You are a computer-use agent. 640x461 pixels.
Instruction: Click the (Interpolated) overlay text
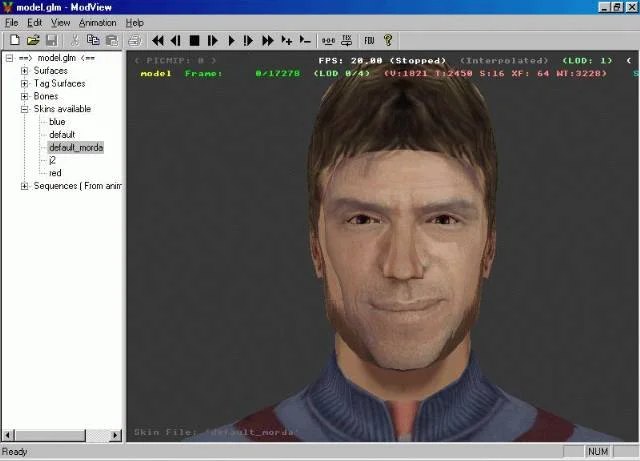click(504, 60)
